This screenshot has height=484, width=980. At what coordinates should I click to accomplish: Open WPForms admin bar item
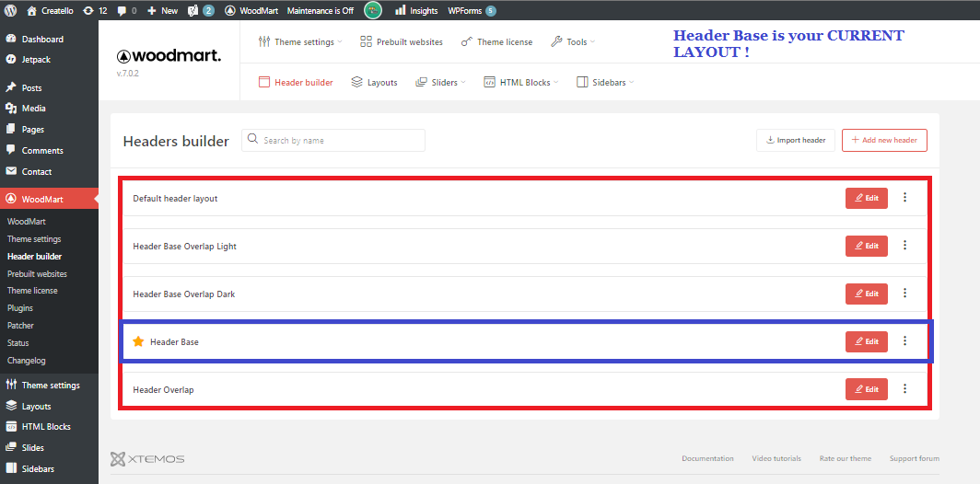pyautogui.click(x=472, y=11)
